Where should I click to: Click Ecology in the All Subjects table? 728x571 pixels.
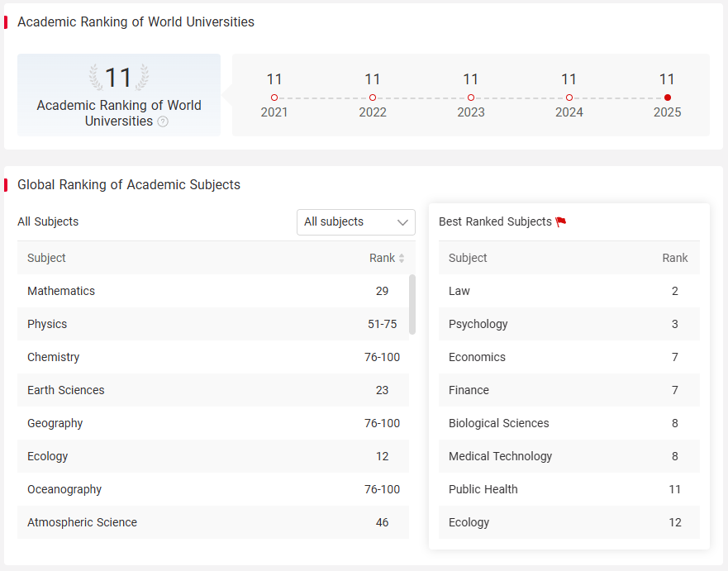coord(213,456)
